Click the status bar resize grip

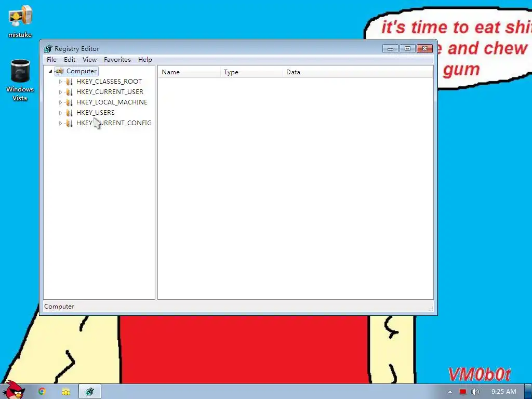[x=431, y=309]
